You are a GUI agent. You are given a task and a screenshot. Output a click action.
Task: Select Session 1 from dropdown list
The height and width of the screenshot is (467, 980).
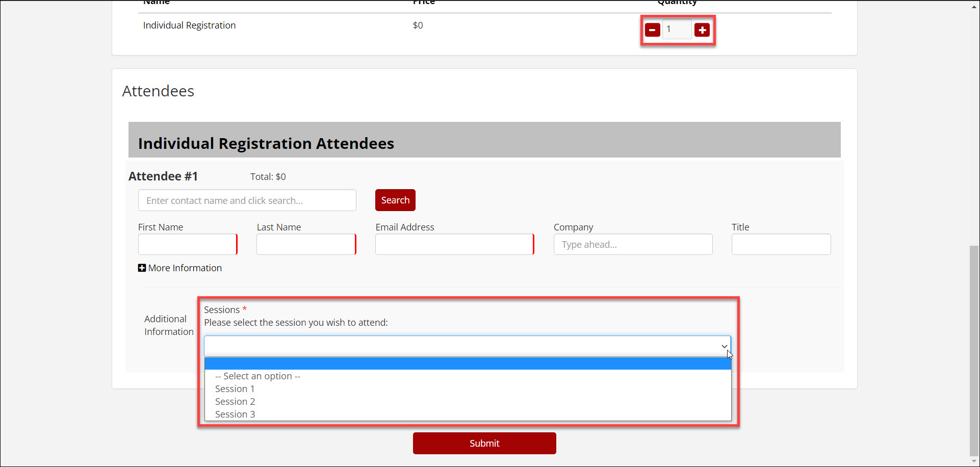point(235,389)
